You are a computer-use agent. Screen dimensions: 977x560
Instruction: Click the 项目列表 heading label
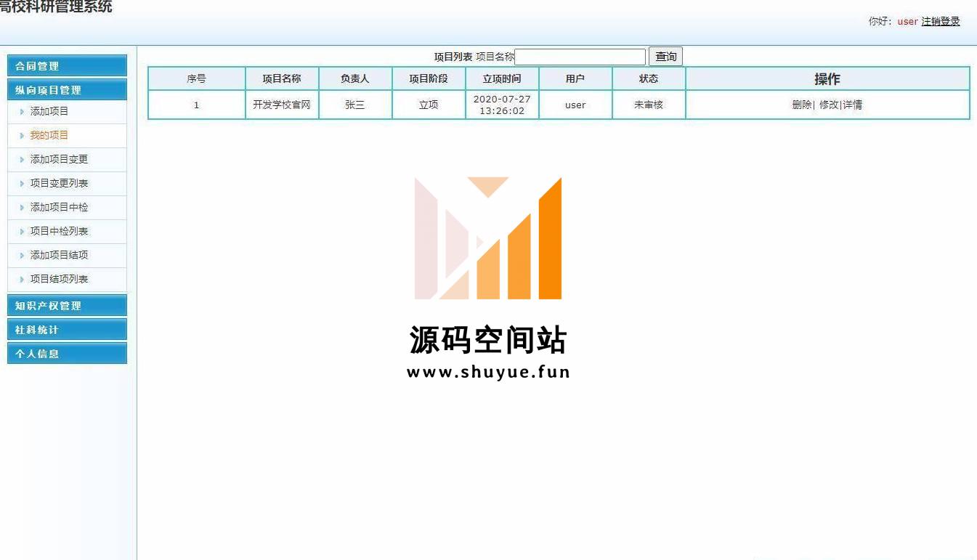coord(453,57)
